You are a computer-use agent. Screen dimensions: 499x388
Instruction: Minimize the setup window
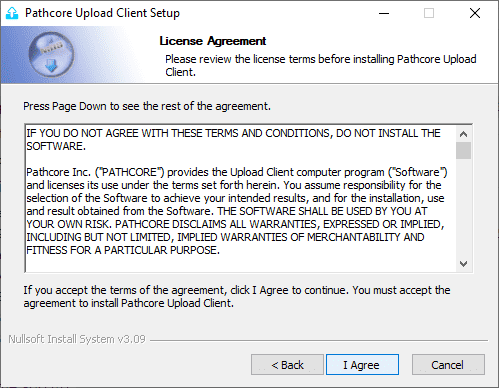[x=384, y=13]
